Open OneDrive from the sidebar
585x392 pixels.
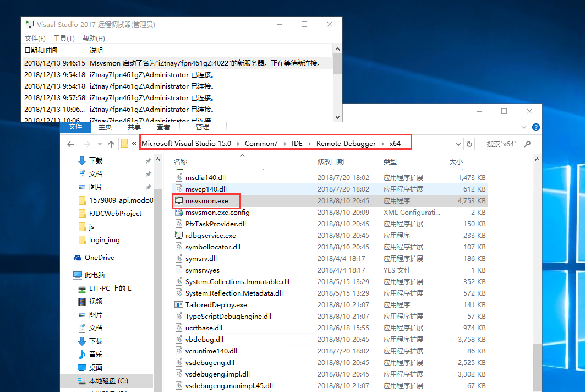[101, 257]
